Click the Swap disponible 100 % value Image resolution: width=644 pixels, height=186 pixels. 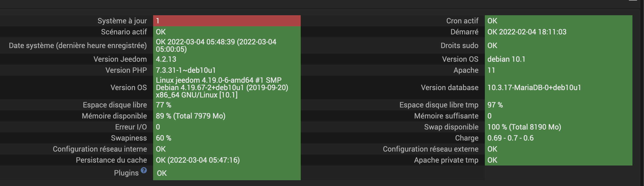[559, 127]
